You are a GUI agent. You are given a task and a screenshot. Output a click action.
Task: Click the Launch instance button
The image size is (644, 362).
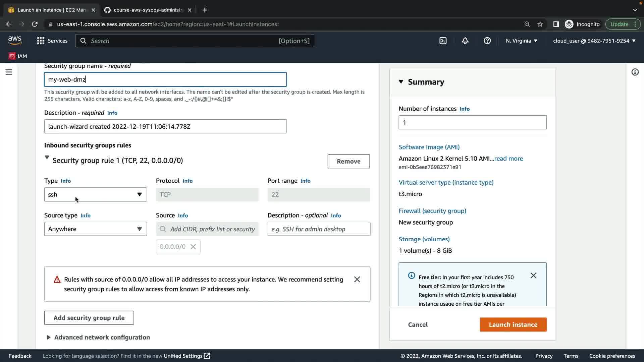[513, 324]
